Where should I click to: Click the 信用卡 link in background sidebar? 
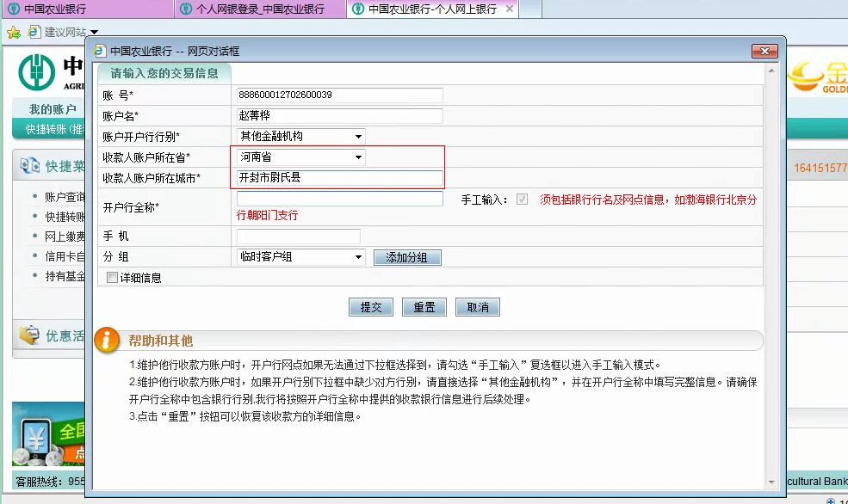pyautogui.click(x=65, y=256)
